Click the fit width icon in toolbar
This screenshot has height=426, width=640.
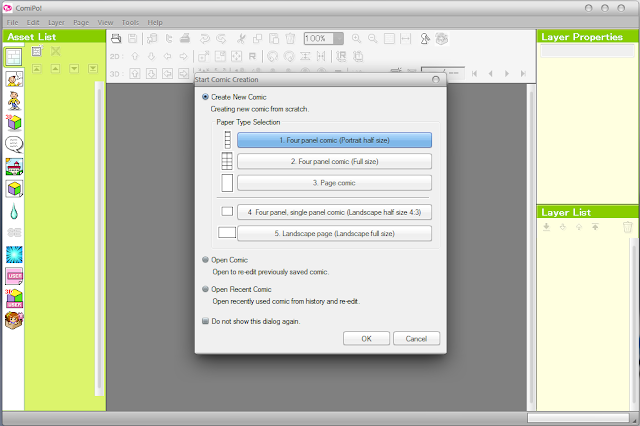(x=405, y=38)
